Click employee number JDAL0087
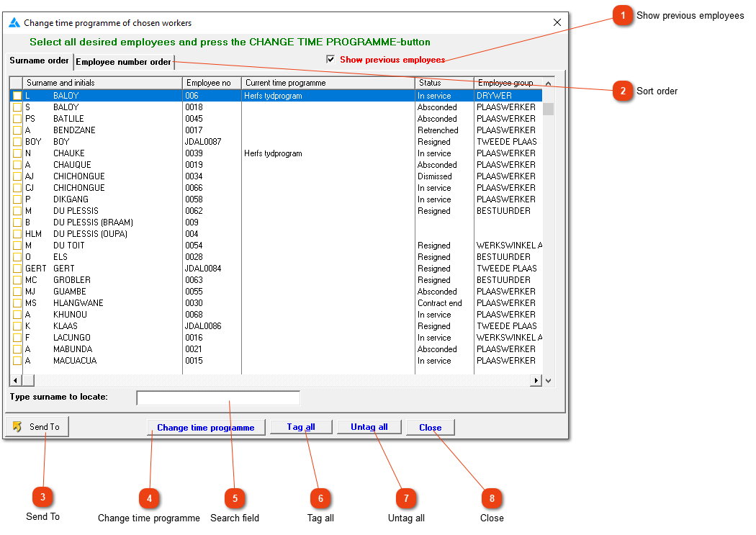This screenshot has width=756, height=535. click(x=203, y=142)
